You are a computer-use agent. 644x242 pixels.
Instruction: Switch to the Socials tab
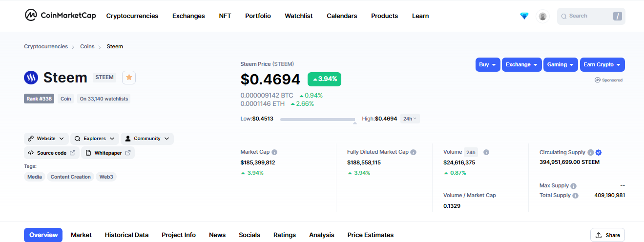pyautogui.click(x=249, y=235)
